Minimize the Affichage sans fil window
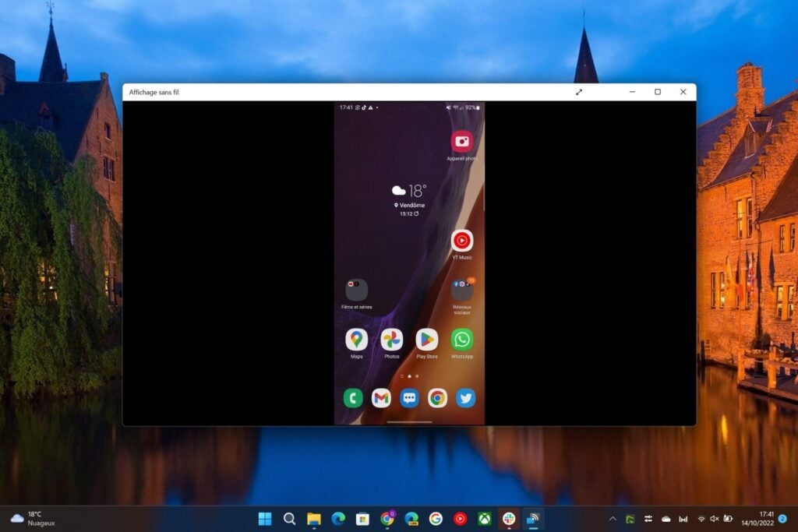Screen dimensions: 798x532 [x=632, y=92]
